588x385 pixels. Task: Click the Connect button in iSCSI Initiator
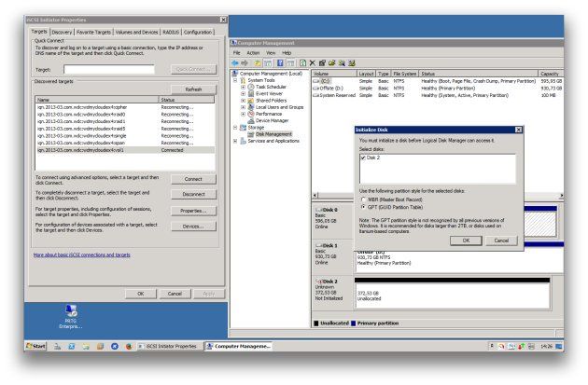[x=193, y=179]
